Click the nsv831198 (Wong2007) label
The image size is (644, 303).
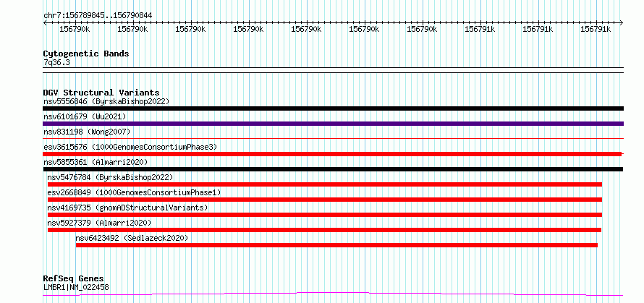click(87, 132)
